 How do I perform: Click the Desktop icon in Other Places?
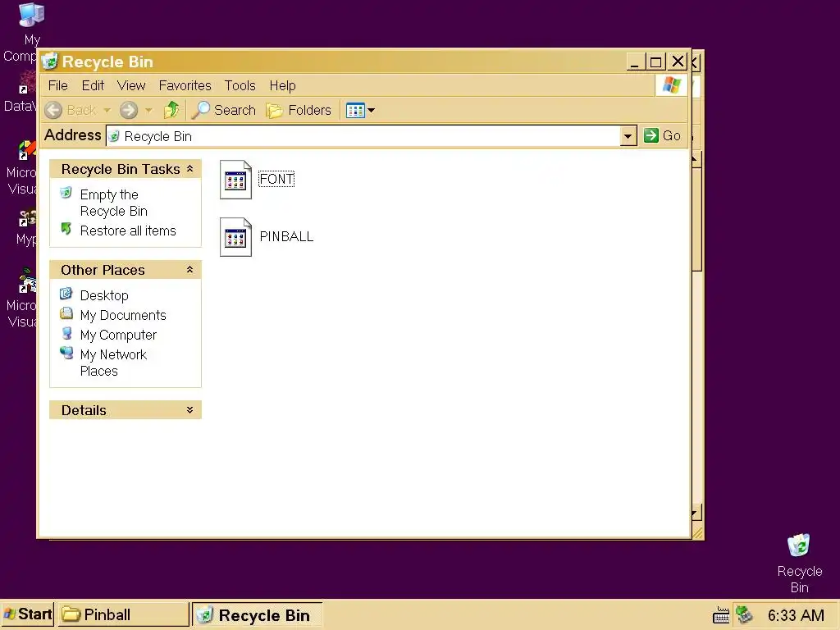66,294
